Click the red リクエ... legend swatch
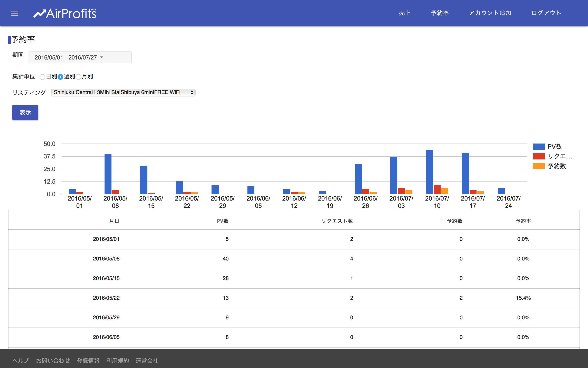 click(539, 156)
